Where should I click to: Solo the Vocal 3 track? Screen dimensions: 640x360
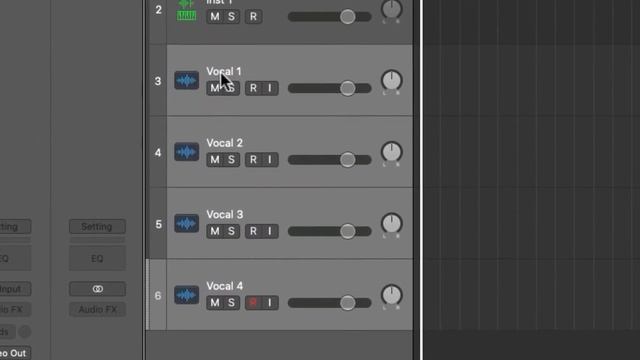(x=231, y=231)
